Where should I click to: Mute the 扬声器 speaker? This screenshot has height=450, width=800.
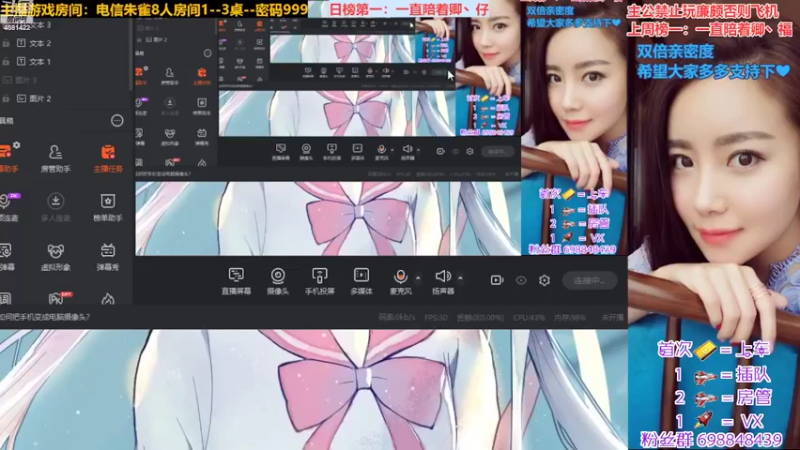[x=443, y=281]
